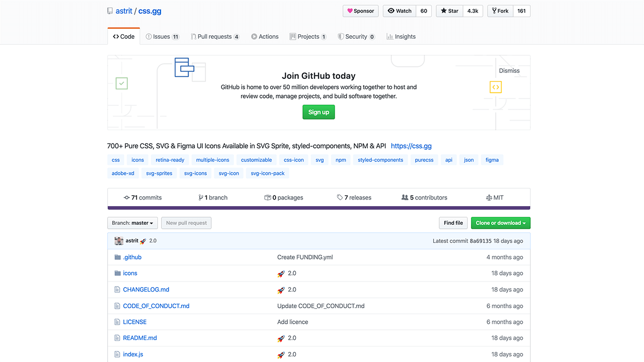Click the repository book icon beside astrit
The width and height of the screenshot is (644, 362).
(110, 11)
